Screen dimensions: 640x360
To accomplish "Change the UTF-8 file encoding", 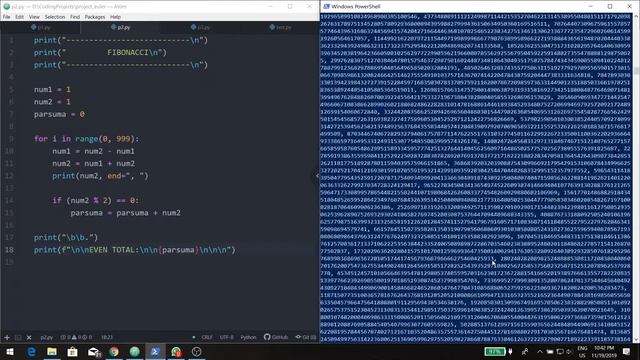I will pos(227,337).
